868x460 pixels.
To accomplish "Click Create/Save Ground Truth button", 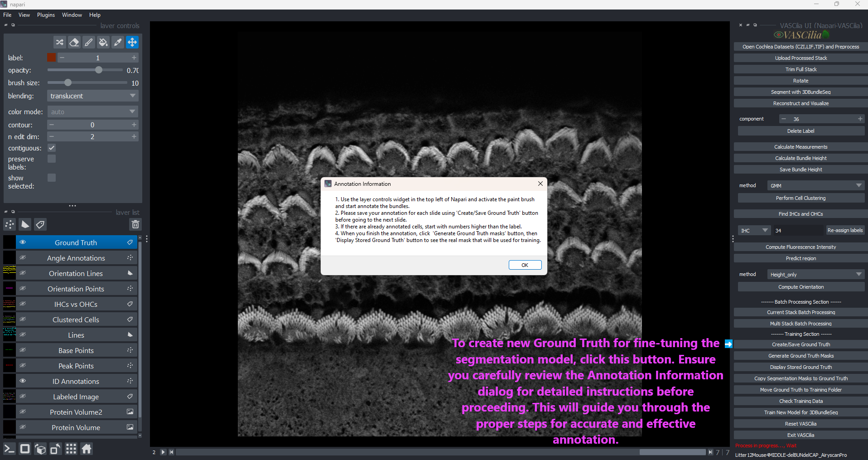I will 801,344.
